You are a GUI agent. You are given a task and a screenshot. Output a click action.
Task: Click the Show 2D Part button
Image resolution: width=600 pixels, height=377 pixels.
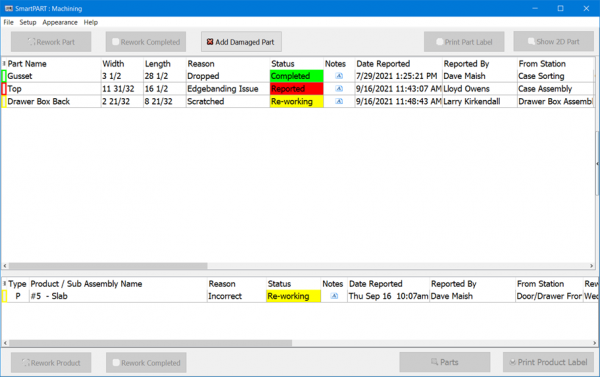[x=553, y=41]
